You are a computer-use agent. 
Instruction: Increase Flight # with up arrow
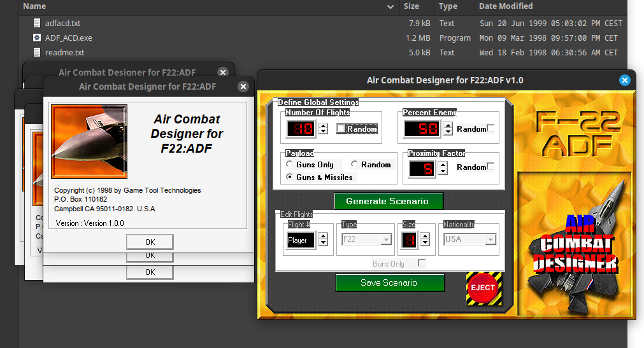[323, 237]
